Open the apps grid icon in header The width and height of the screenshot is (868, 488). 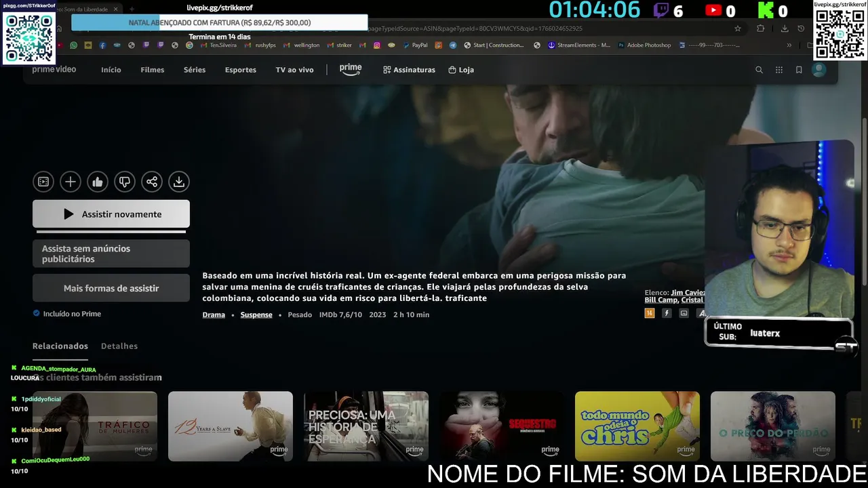click(779, 70)
